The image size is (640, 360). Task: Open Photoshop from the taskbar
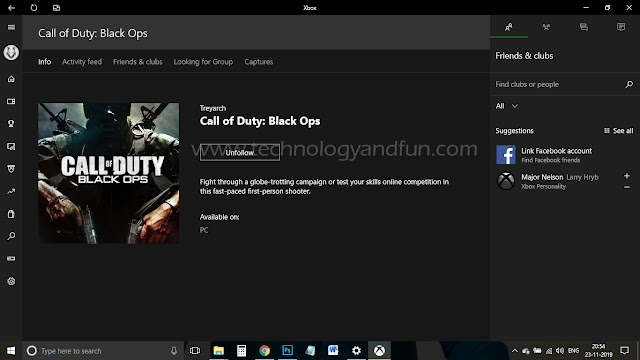[287, 351]
